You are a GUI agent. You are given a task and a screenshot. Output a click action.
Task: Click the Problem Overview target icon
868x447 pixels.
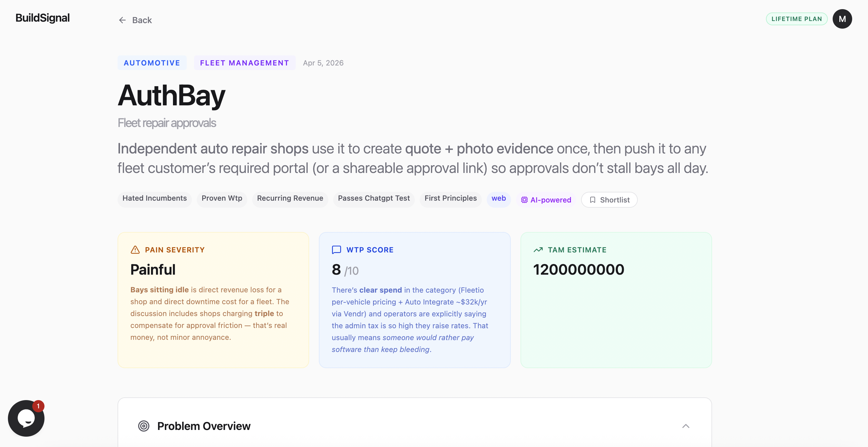[x=144, y=426]
